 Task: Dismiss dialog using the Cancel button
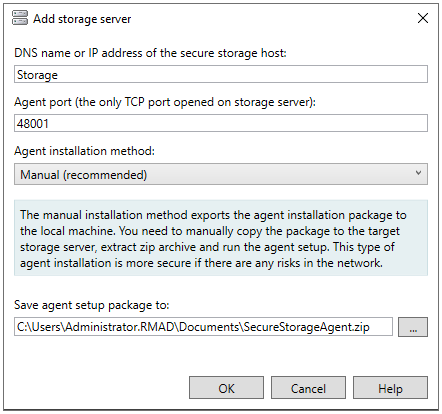[308, 388]
